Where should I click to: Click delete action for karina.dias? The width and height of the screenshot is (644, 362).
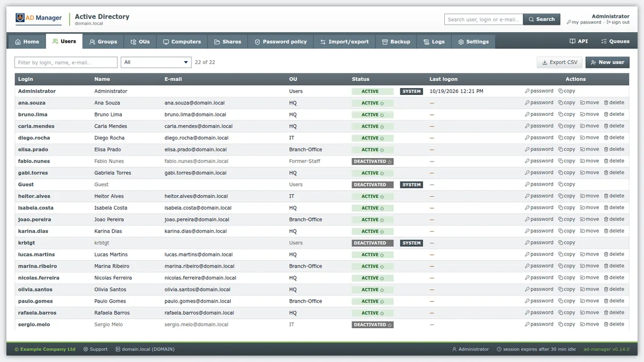point(614,231)
